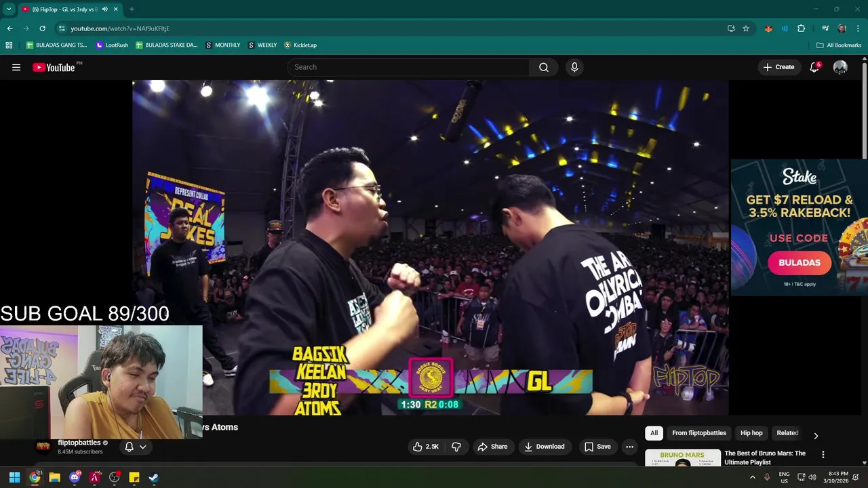Open Steam from taskbar
This screenshot has width=868, height=488.
pos(154,477)
